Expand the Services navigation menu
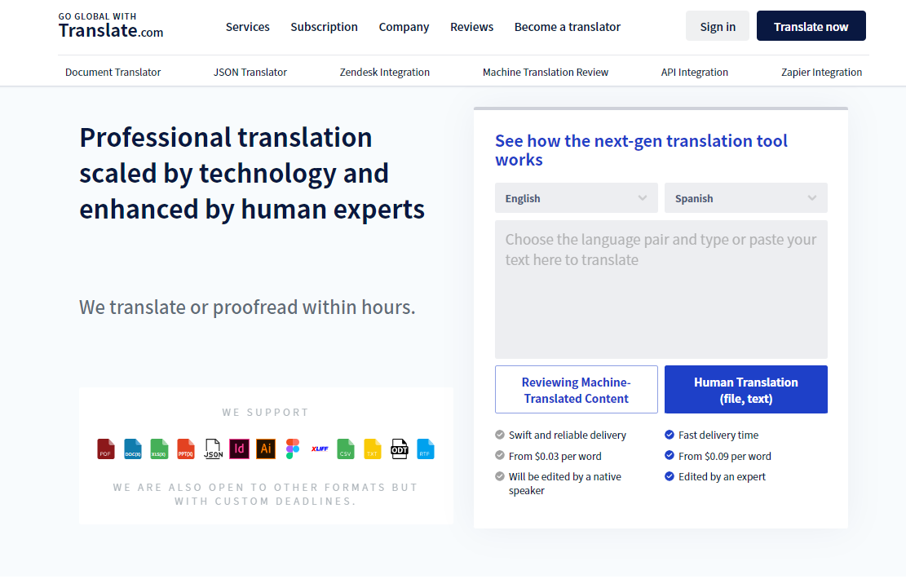This screenshot has width=906, height=588. pos(247,27)
